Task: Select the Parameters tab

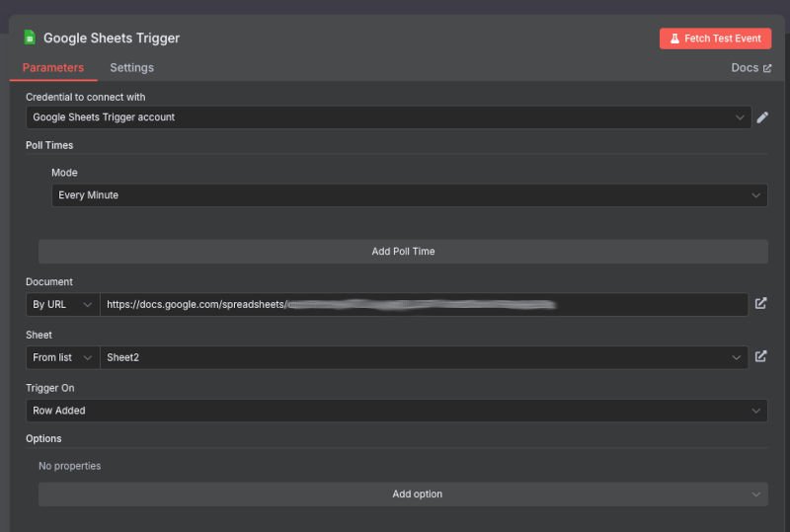Action: 53,68
